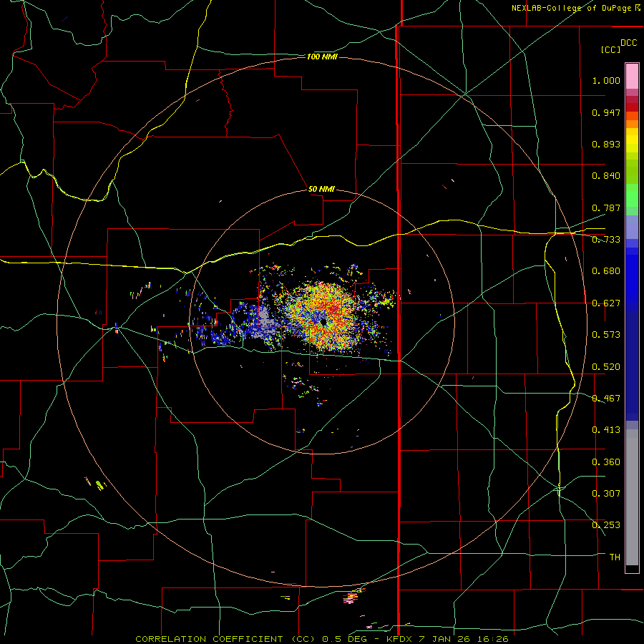
Task: Click the CORRELATION COEFFICIENT caption at the bottom
Action: tap(322, 639)
